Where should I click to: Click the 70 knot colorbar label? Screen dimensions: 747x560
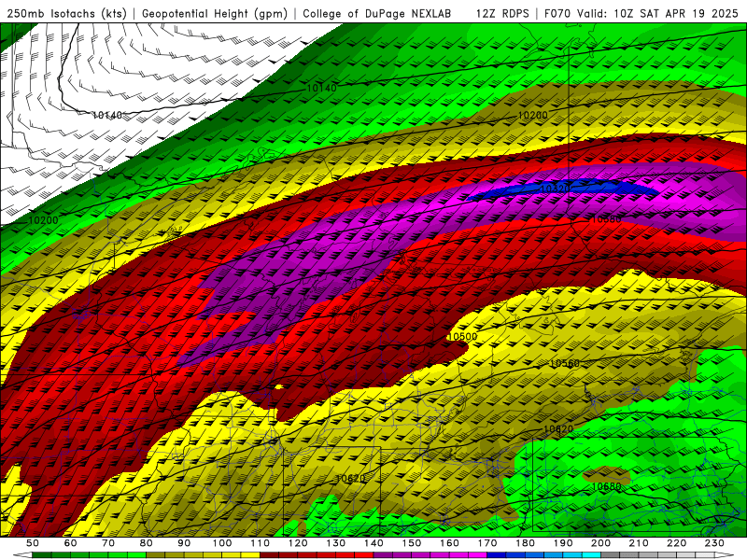tap(108, 543)
